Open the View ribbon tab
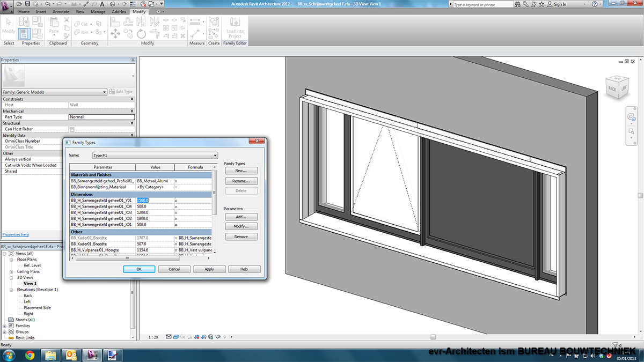The height and width of the screenshot is (362, 644). pyautogui.click(x=79, y=11)
